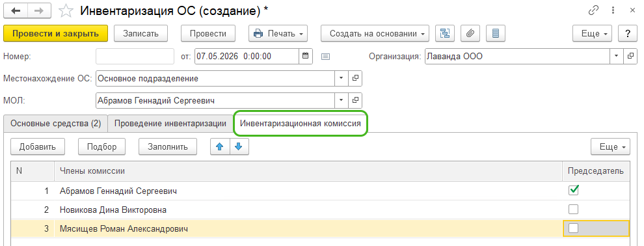This screenshot has width=644, height=246.
Task: Add form to favorites with star icon
Action: coord(65,11)
